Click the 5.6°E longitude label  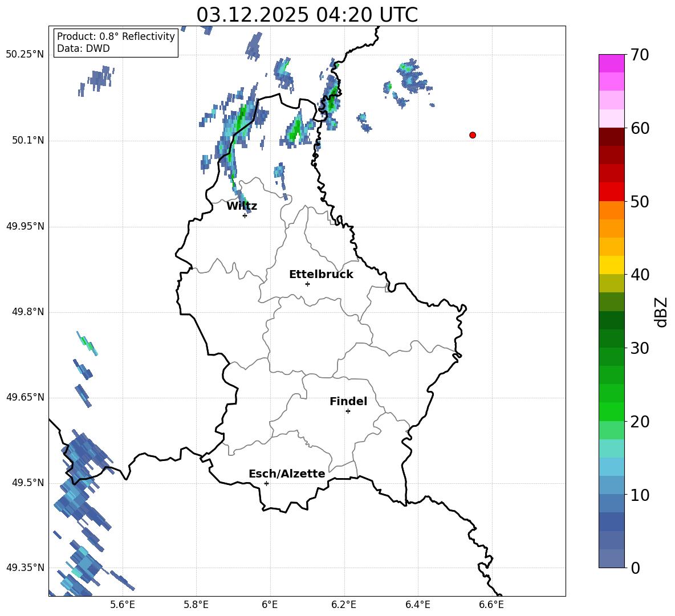coord(122,605)
